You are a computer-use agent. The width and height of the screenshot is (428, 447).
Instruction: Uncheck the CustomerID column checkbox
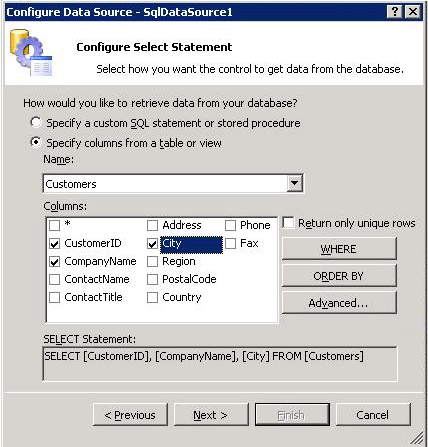(54, 243)
